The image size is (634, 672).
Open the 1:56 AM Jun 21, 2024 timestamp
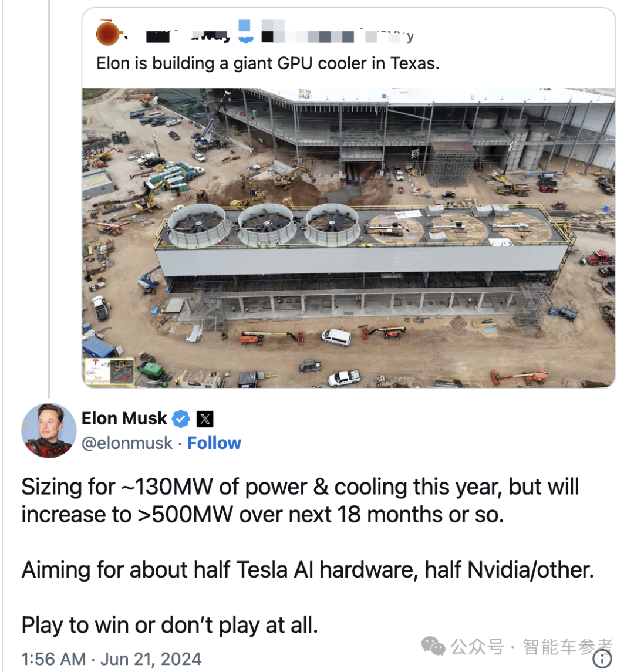[x=112, y=659]
